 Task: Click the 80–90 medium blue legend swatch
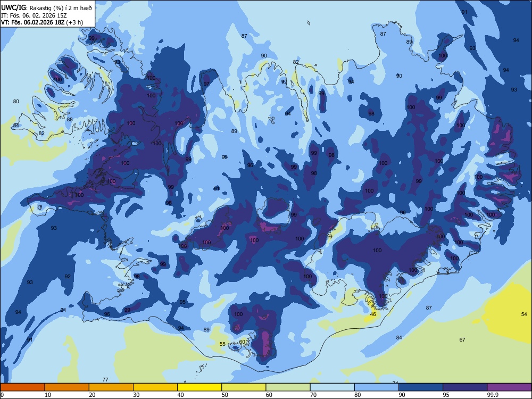pos(377,387)
